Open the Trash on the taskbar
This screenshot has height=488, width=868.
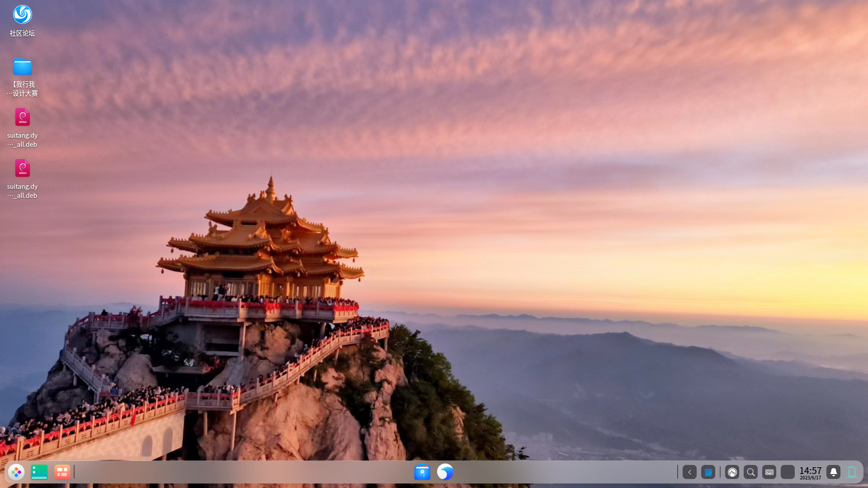tap(852, 472)
